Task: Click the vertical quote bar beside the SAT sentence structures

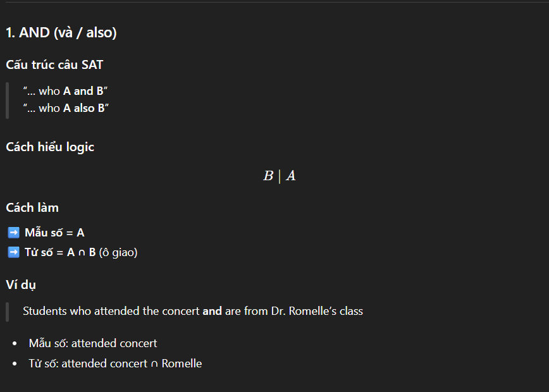Action: point(8,100)
